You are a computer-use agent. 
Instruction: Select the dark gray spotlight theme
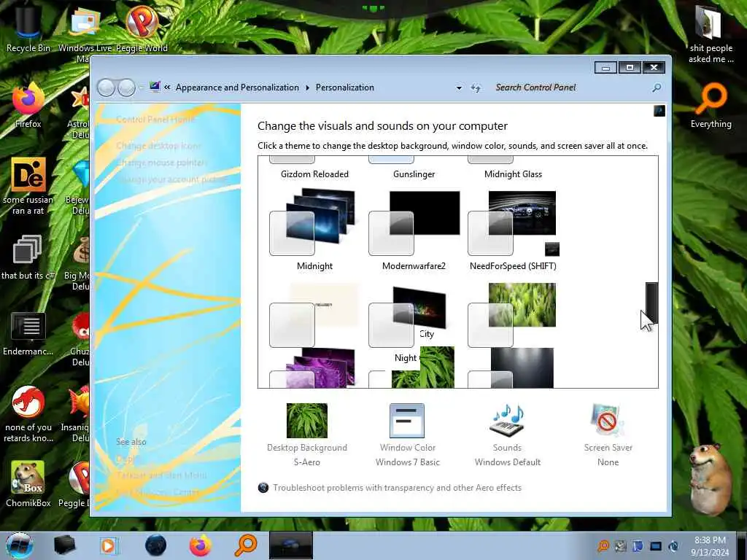pyautogui.click(x=511, y=367)
